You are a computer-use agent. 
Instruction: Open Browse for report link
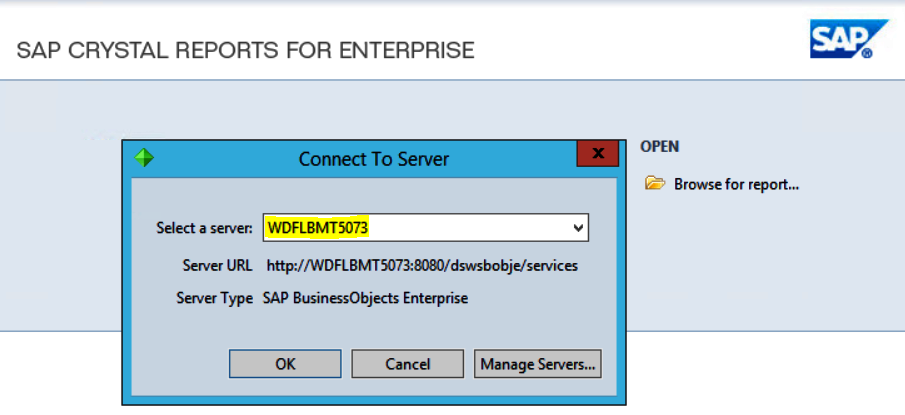click(x=736, y=185)
